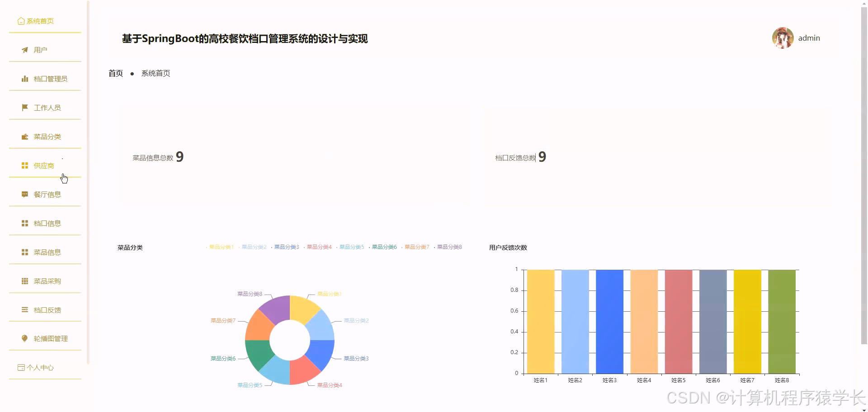868x412 pixels.
Task: Hide 菜品分类5 series via legend toggle
Action: coord(351,247)
